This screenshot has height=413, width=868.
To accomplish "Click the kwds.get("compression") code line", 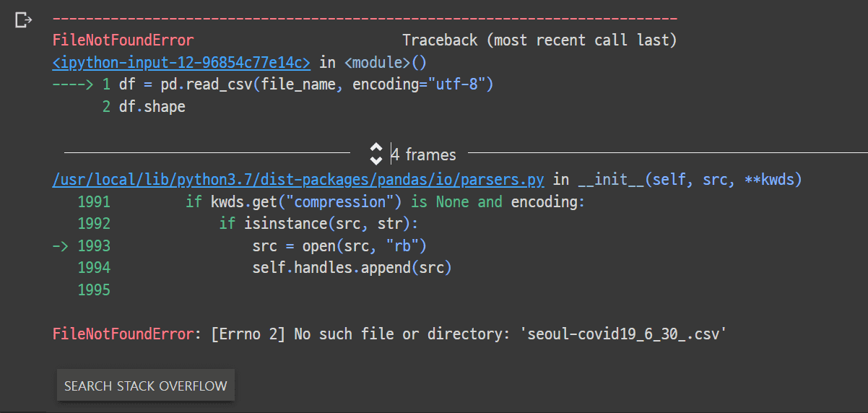I will (384, 201).
